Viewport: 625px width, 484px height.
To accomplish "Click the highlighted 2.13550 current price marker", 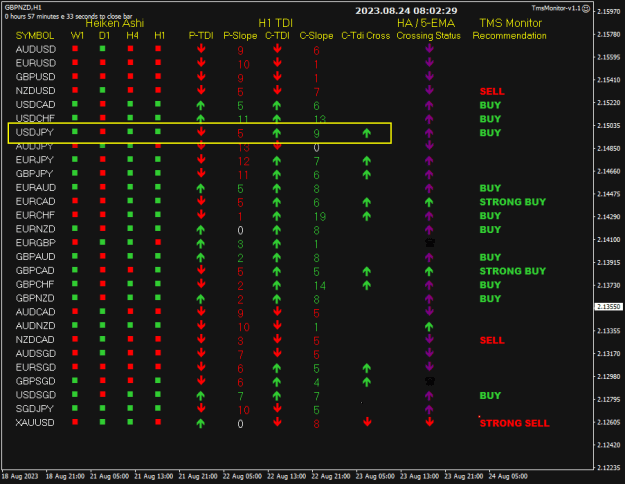I will click(x=608, y=307).
